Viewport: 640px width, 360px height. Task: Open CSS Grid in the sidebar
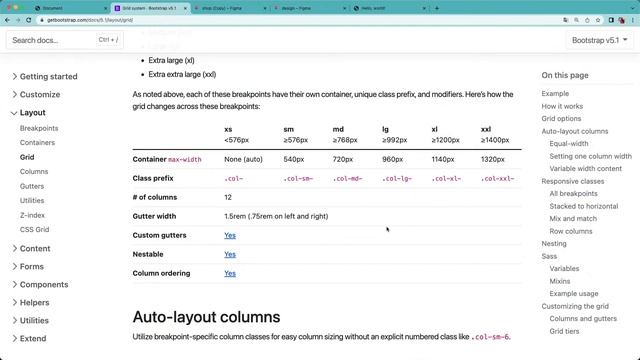[x=34, y=229]
